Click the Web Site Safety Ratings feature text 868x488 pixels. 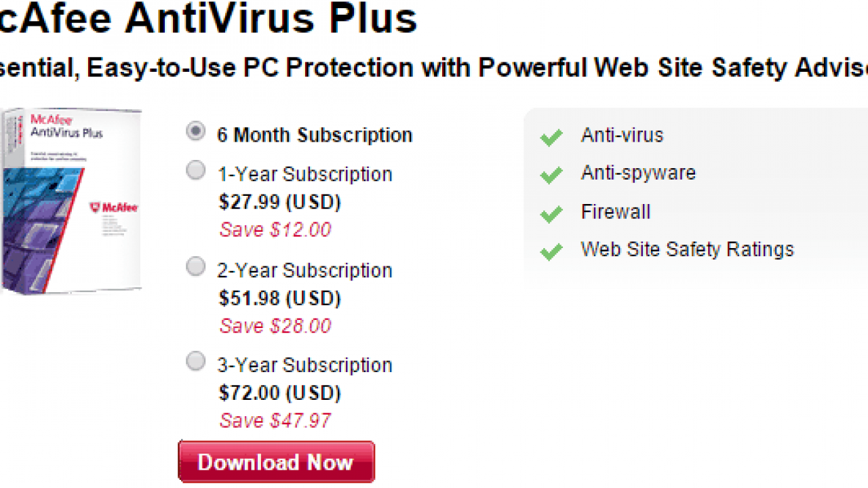click(687, 249)
